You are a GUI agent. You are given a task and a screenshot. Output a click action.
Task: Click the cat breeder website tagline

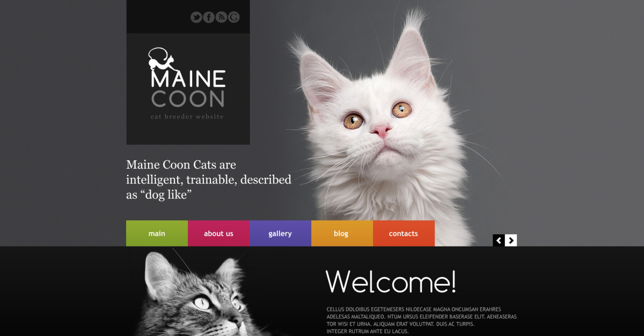point(187,117)
